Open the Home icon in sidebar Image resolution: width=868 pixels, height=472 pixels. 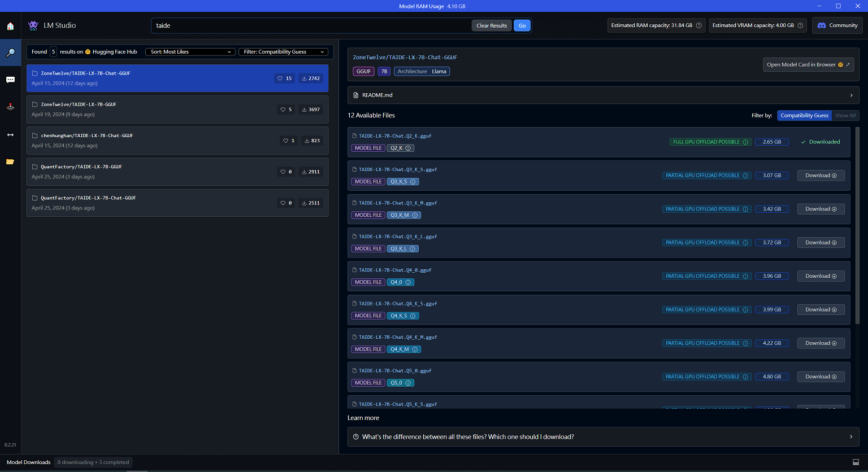pos(10,26)
